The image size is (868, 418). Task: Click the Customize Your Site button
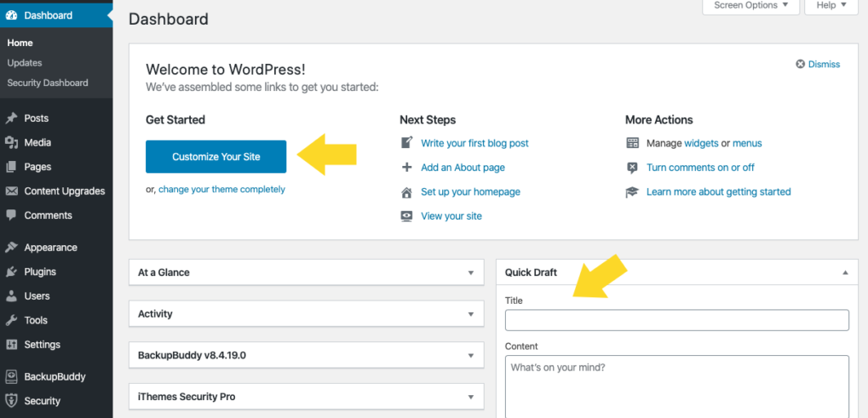(x=216, y=157)
